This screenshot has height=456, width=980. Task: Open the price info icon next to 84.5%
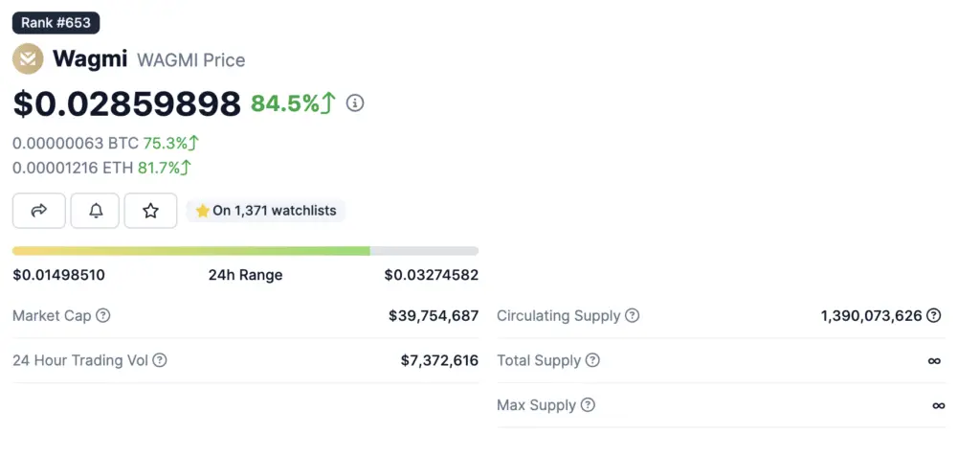(x=355, y=103)
